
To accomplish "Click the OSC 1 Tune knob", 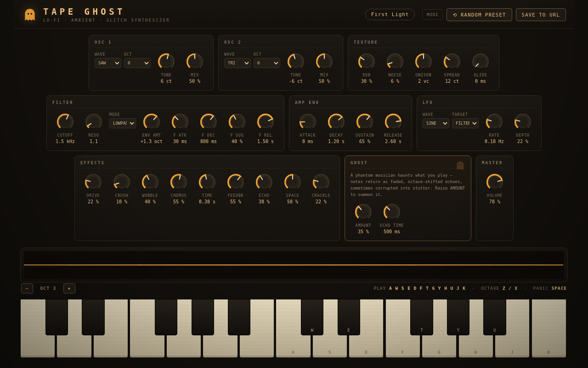I will click(166, 62).
